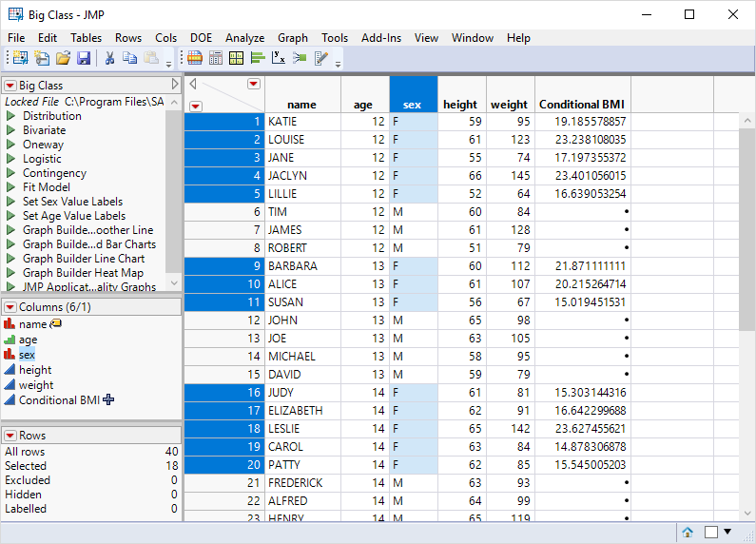756x544 pixels.
Task: Click the Open folder toolbar icon
Action: pyautogui.click(x=63, y=59)
